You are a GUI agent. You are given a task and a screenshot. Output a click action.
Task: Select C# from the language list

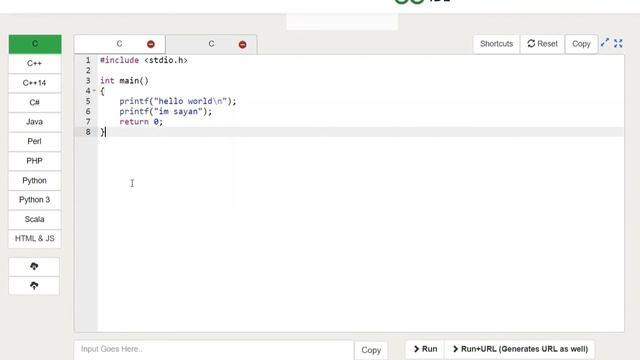click(x=35, y=102)
